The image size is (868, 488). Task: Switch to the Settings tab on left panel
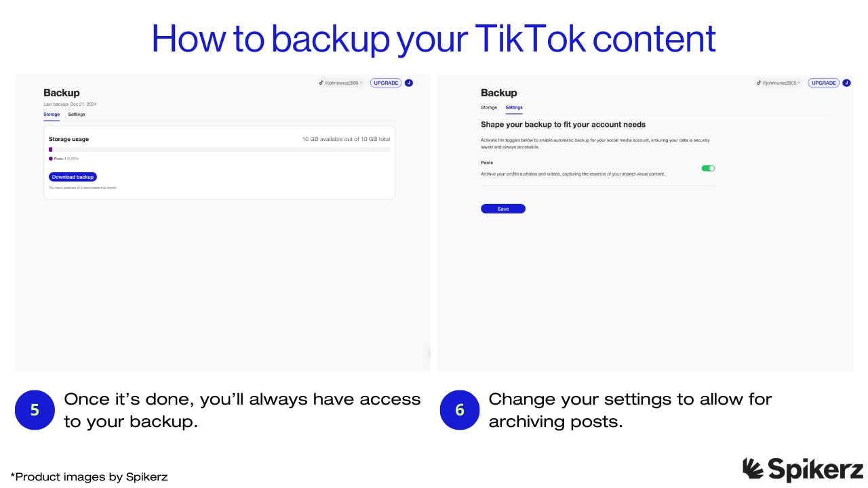tap(76, 114)
